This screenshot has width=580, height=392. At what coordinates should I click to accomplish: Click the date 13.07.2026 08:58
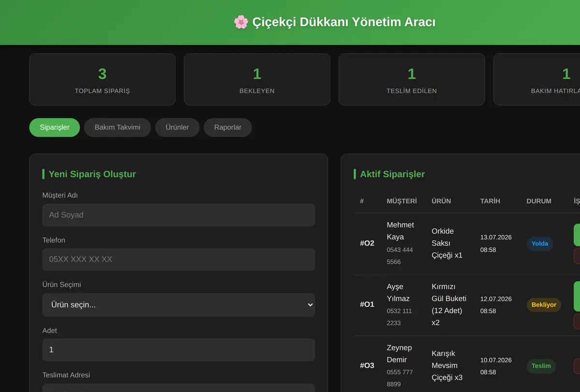pos(496,244)
